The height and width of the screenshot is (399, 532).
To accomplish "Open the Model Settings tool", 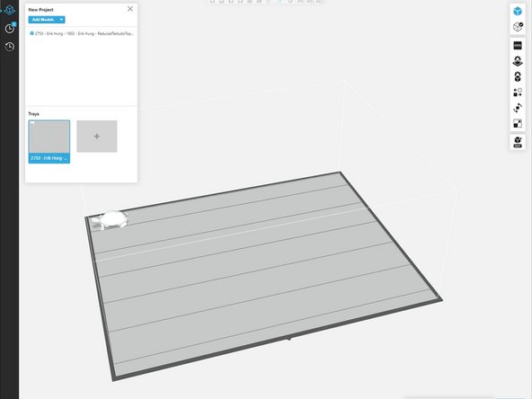I will 517,76.
